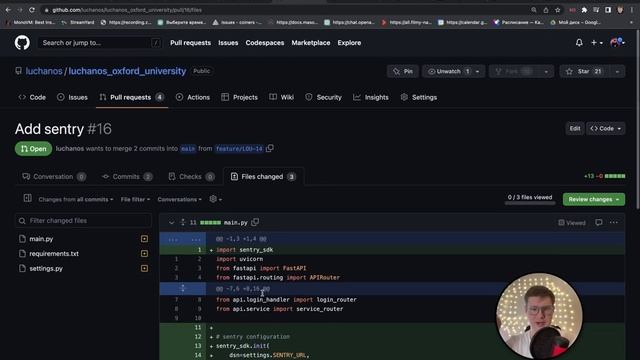Open Codespaces in the top navigation
640x360 pixels.
click(x=265, y=42)
